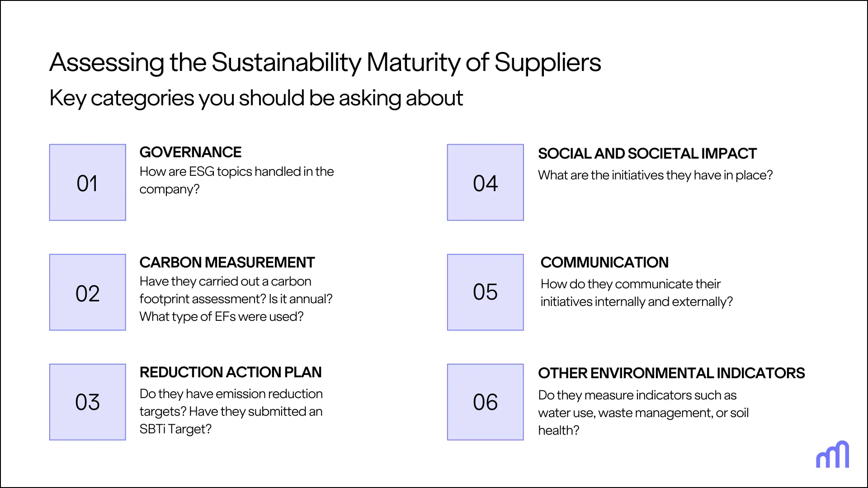Click the COMMUNICATION heading
Image resolution: width=868 pixels, height=488 pixels.
pos(604,263)
